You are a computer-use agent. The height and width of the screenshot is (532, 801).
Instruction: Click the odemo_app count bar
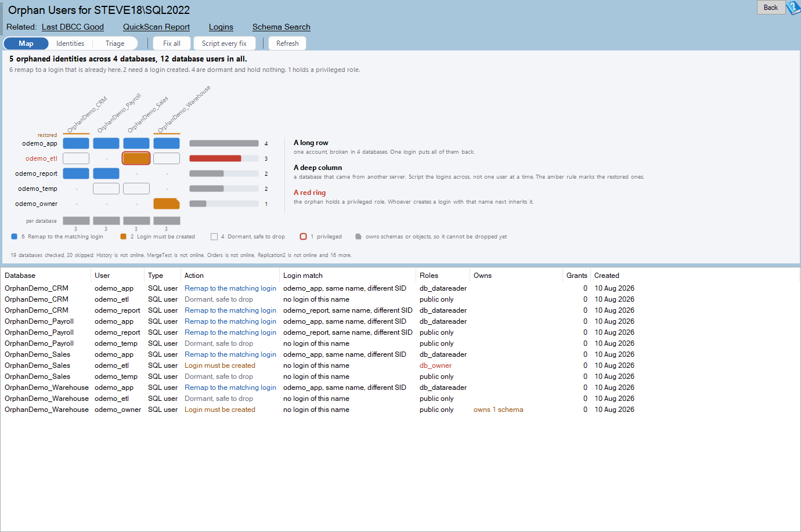224,143
